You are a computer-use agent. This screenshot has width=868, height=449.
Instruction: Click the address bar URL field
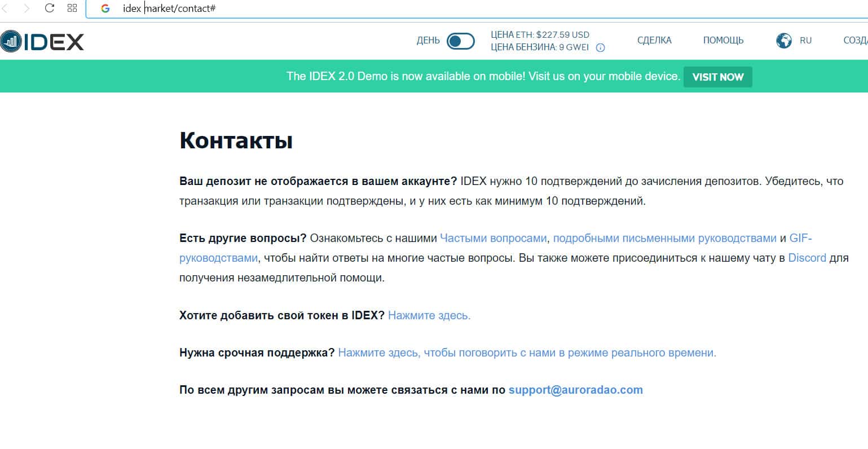[477, 8]
